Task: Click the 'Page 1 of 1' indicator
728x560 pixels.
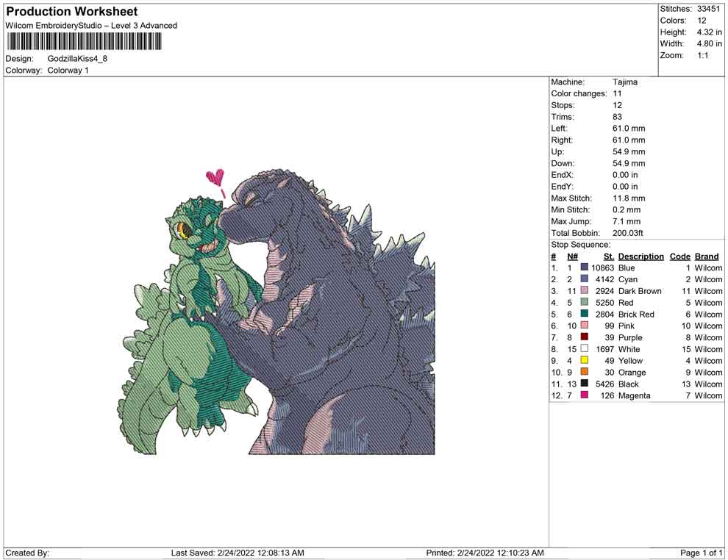Action: [701, 553]
